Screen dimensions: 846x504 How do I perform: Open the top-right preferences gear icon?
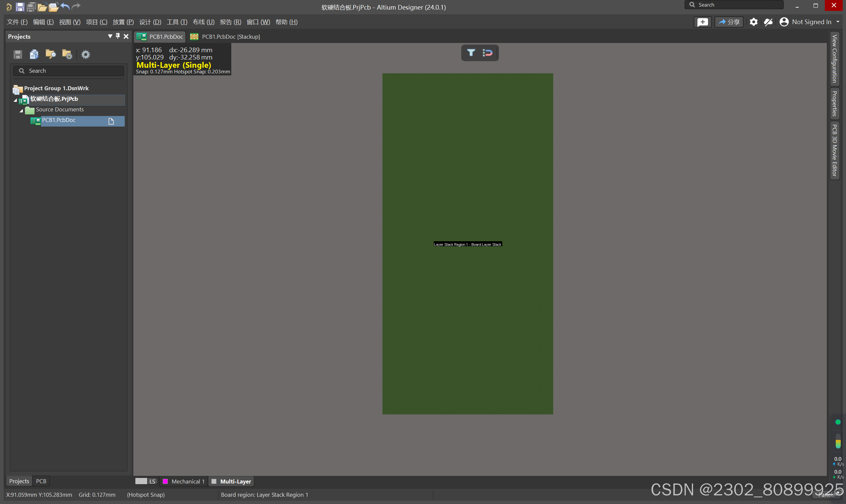click(x=753, y=22)
